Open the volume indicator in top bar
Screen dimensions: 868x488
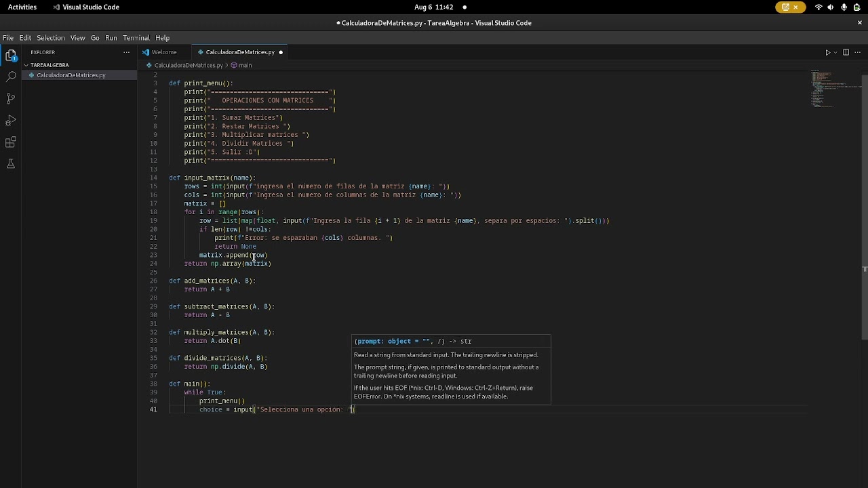(x=831, y=7)
